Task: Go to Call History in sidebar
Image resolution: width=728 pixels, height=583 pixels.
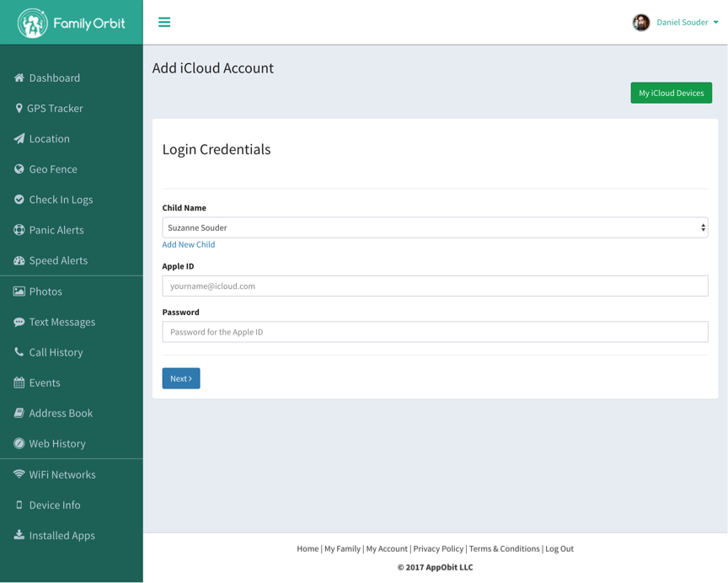Action: pyautogui.click(x=56, y=352)
